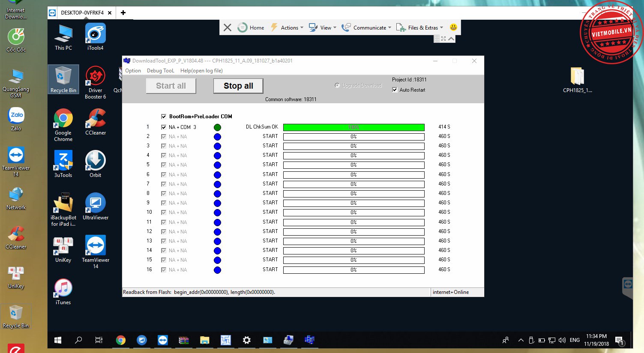This screenshot has width=644, height=353.
Task: Open the UltraViewer desktop shortcut
Action: [x=95, y=206]
